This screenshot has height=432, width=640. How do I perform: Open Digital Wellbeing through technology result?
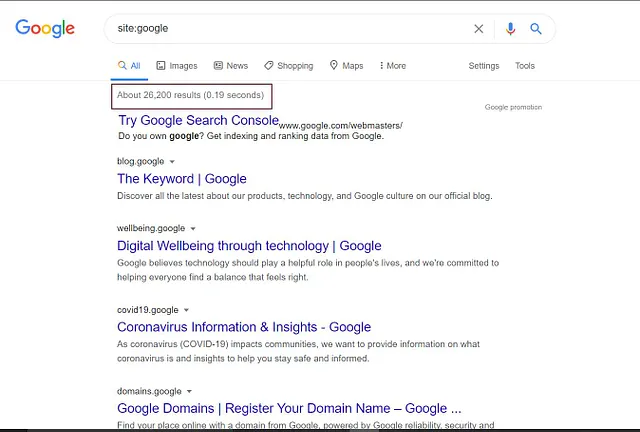249,246
